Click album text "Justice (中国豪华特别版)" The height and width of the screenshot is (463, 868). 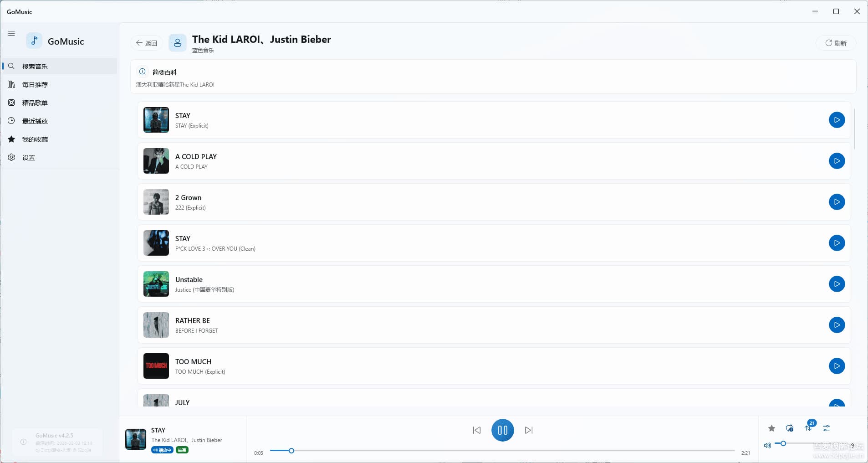[x=204, y=290]
